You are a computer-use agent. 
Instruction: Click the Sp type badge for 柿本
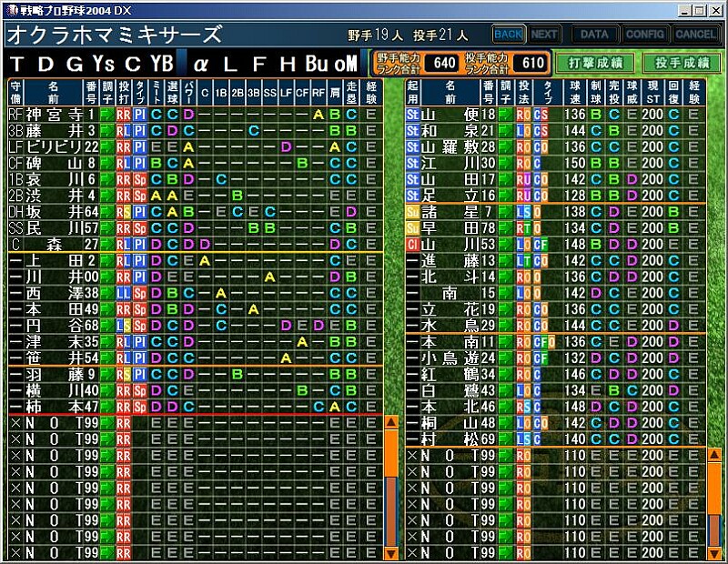pyautogui.click(x=140, y=408)
